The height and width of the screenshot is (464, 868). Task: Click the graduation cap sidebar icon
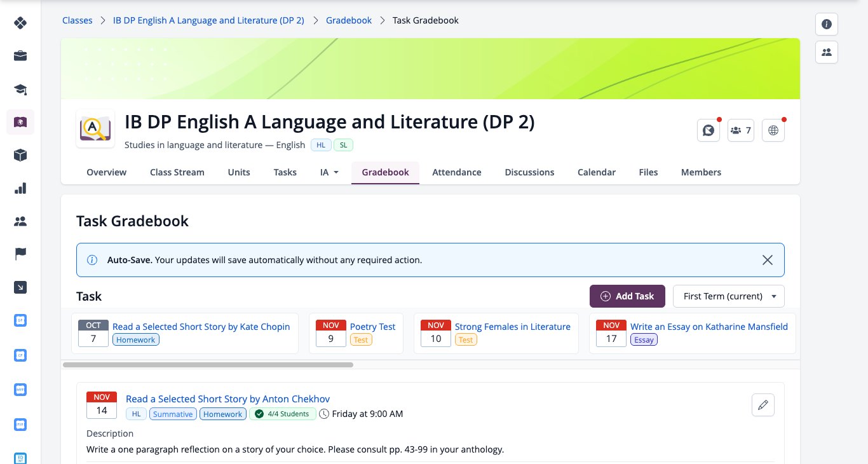click(20, 89)
